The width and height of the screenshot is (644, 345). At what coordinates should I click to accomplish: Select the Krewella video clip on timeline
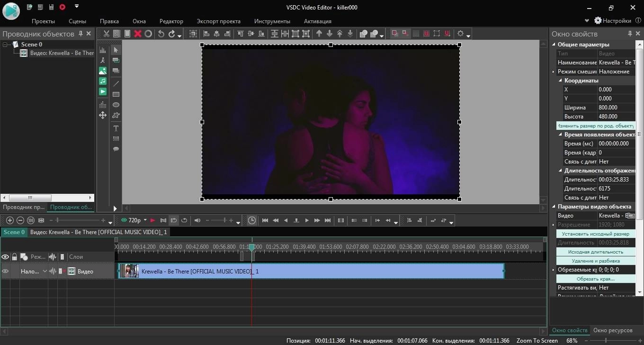click(x=311, y=271)
